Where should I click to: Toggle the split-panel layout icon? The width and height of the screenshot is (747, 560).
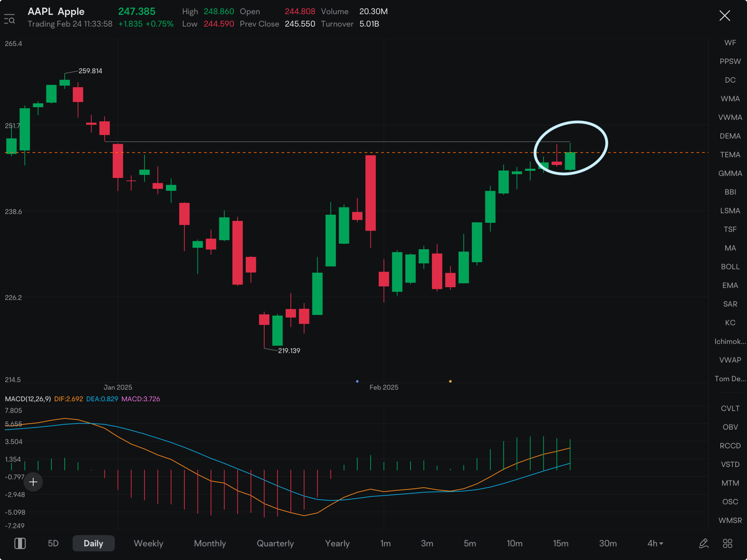[20, 543]
